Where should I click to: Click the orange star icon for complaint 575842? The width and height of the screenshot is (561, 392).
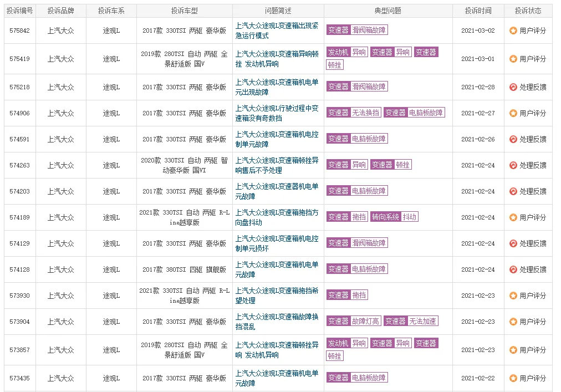point(513,30)
